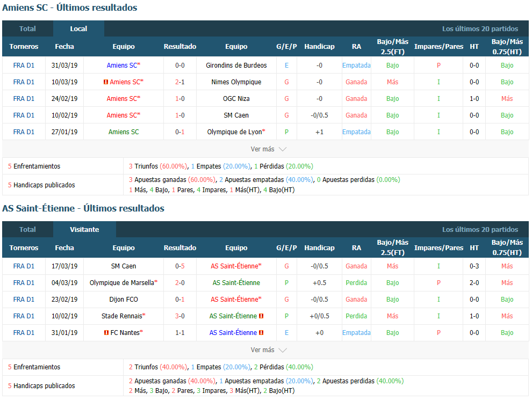Click the Fecha header in Saint-Étienne table
Viewport: 532px width, 401px height.
coord(64,247)
